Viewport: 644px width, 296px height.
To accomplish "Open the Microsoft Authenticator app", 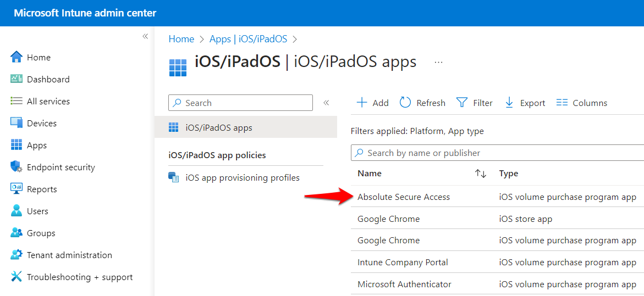I will point(404,284).
